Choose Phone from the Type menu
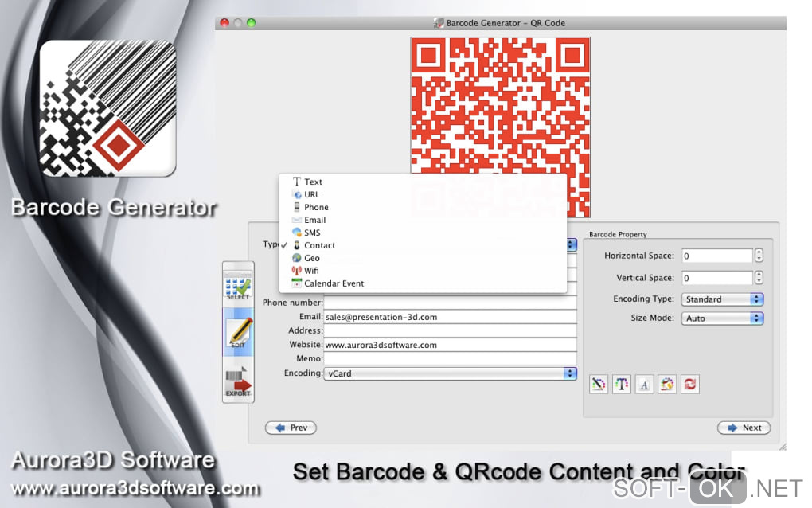Image resolution: width=812 pixels, height=508 pixels. pos(423,207)
